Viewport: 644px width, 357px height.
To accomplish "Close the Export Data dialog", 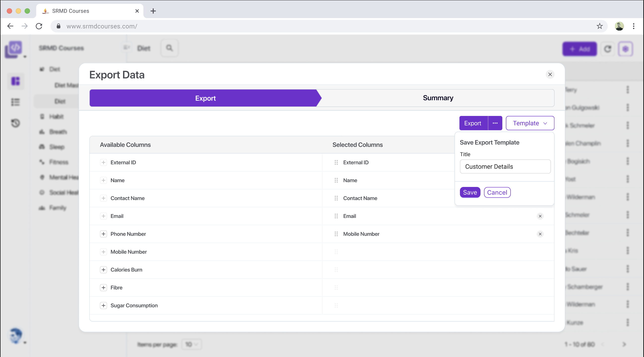I will pyautogui.click(x=550, y=74).
